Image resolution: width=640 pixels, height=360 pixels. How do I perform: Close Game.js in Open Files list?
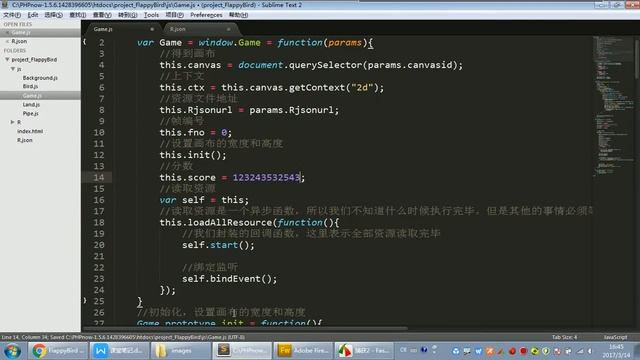[7, 32]
